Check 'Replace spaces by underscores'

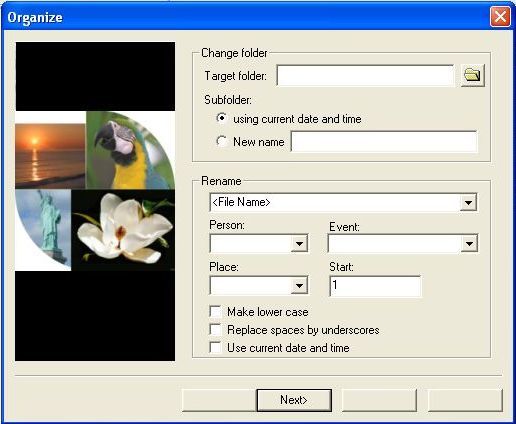pyautogui.click(x=216, y=330)
